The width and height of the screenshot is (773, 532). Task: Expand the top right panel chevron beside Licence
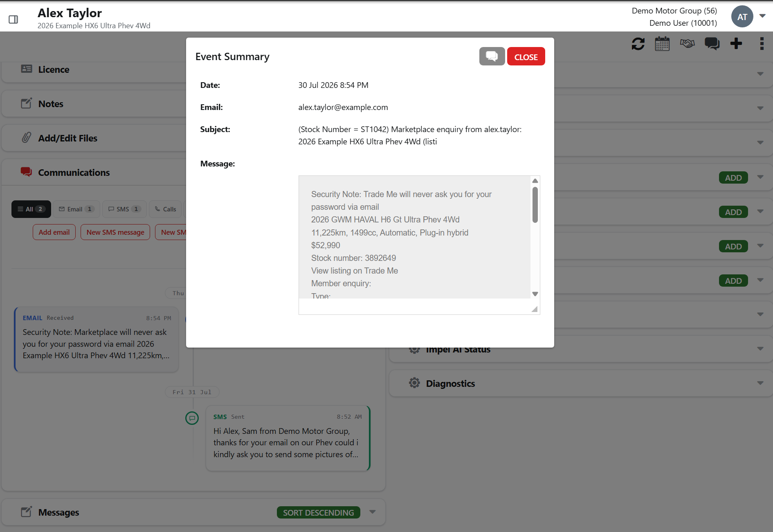pyautogui.click(x=760, y=74)
